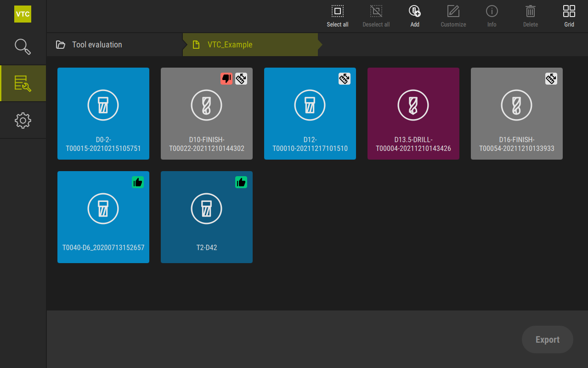588x368 pixels.
Task: Select the purple D13.5-DRILL tile
Action: [x=413, y=114]
